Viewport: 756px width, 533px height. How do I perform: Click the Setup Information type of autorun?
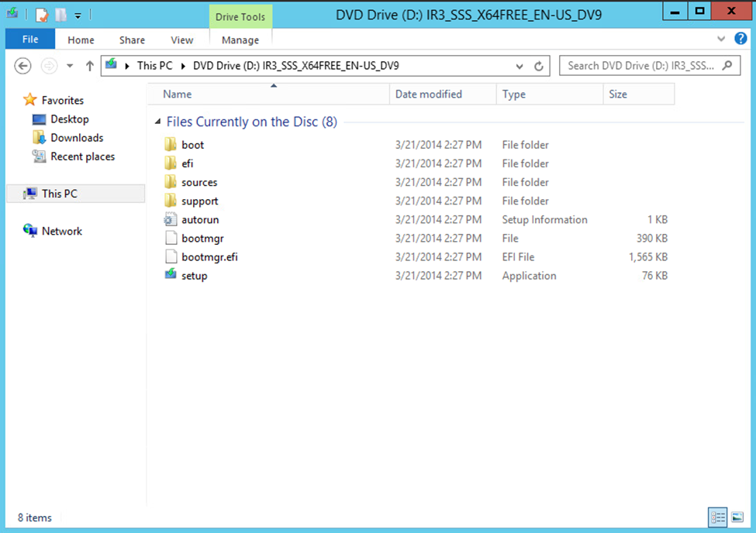point(545,220)
